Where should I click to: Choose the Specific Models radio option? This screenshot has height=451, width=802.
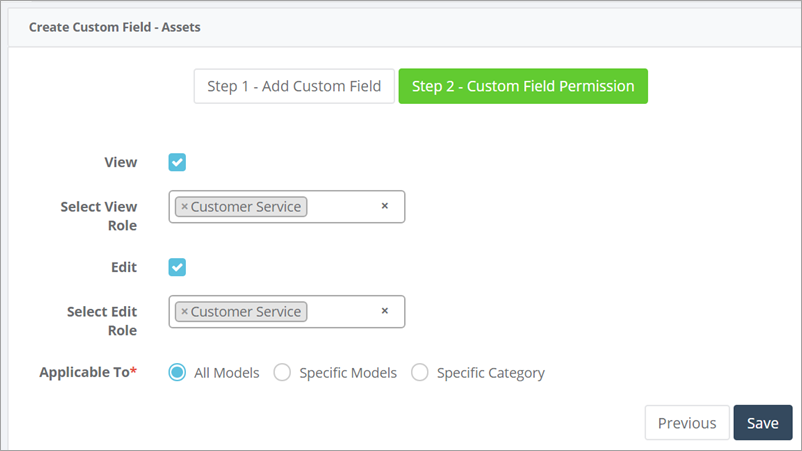pos(282,372)
